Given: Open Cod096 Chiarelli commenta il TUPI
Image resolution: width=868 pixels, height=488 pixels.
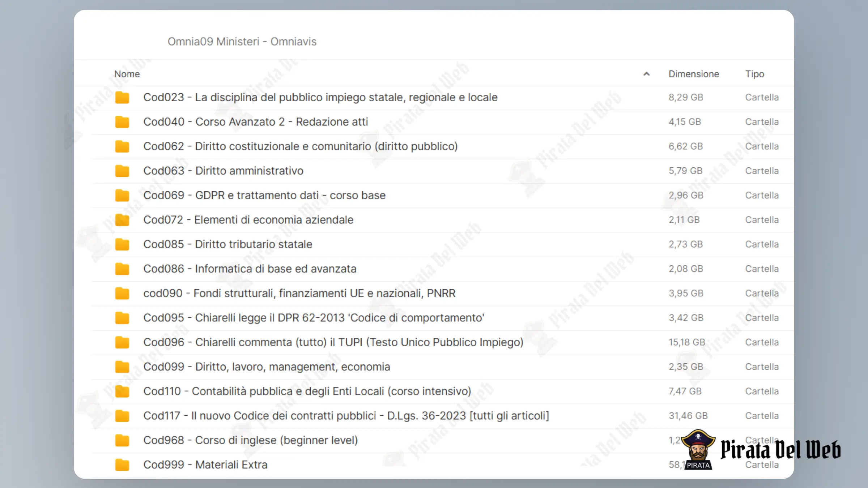Looking at the screenshot, I should (x=333, y=342).
